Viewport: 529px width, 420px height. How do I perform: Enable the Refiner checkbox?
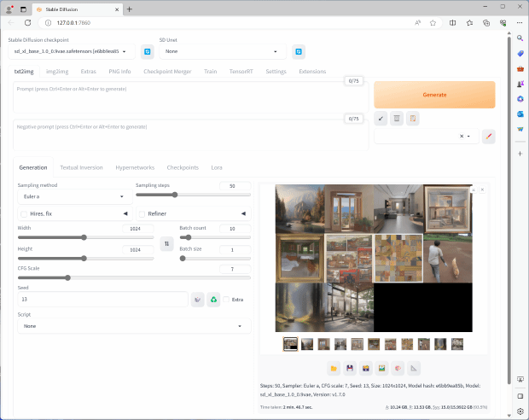click(x=142, y=213)
